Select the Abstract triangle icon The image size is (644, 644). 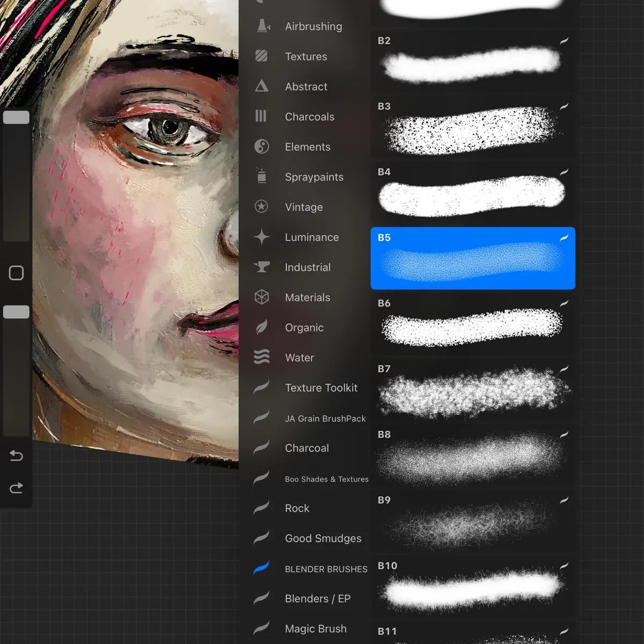pos(261,86)
